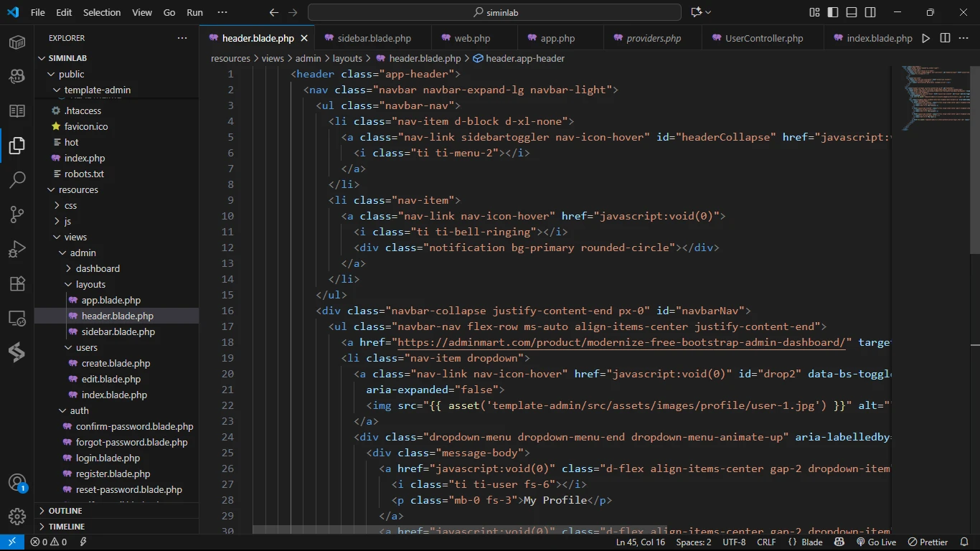Open the Remote Explorer view
This screenshot has height=551, width=980.
pos(17,318)
